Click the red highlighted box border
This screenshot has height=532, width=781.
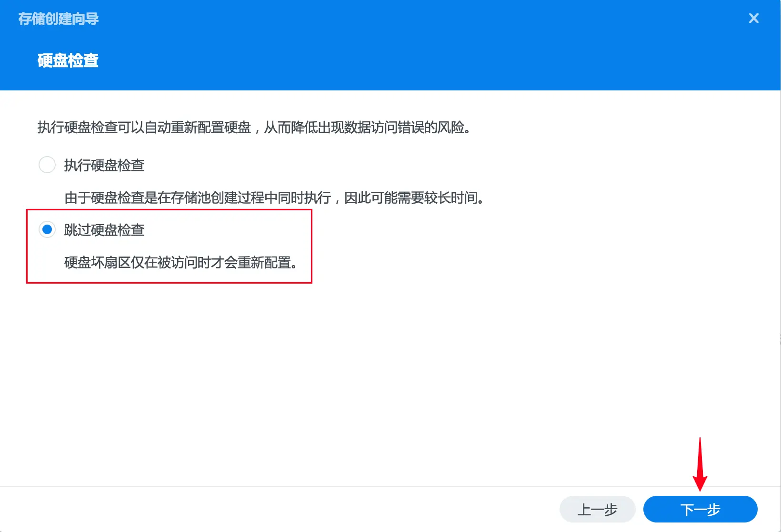(169, 210)
